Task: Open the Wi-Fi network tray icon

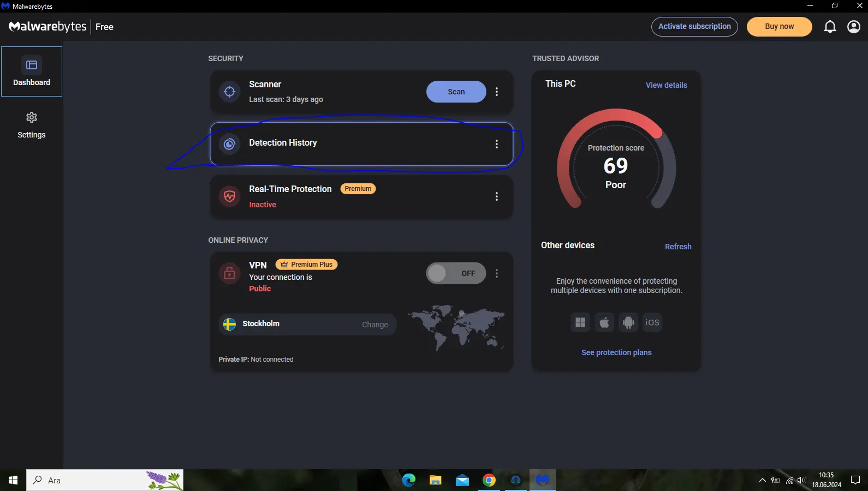Action: pyautogui.click(x=789, y=480)
